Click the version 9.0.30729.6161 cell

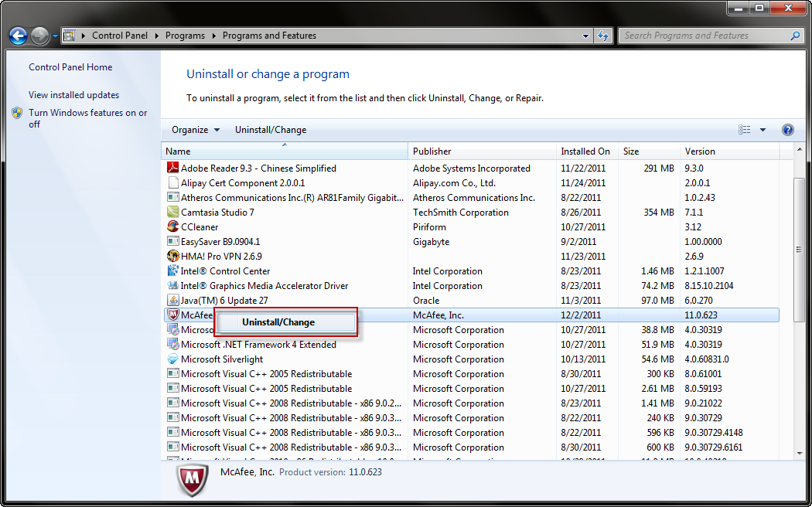pyautogui.click(x=714, y=447)
